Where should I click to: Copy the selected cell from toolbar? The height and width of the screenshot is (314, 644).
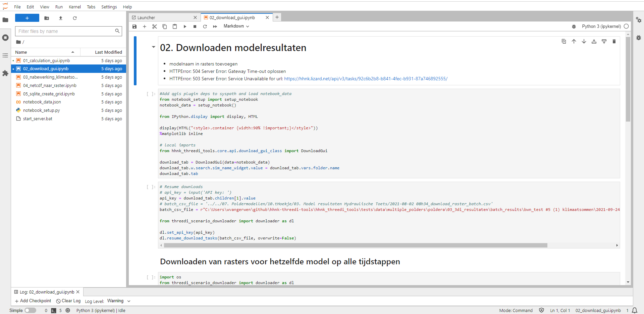tap(165, 27)
